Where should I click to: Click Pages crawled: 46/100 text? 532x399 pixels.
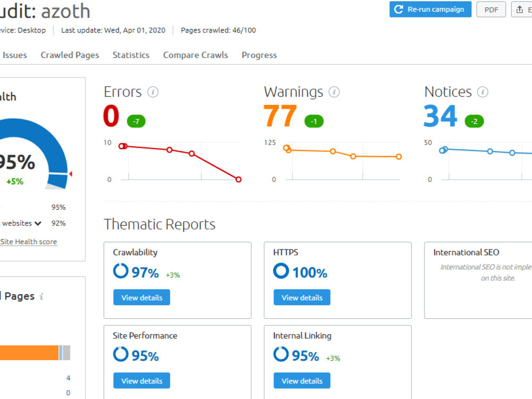pyautogui.click(x=218, y=30)
